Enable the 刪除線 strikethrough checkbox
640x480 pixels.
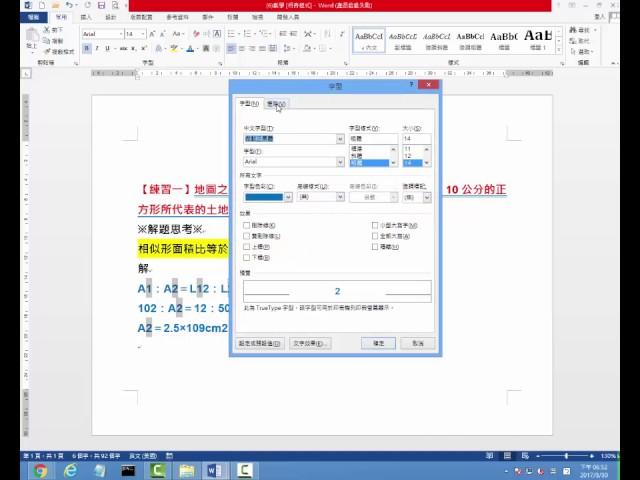(x=247, y=225)
